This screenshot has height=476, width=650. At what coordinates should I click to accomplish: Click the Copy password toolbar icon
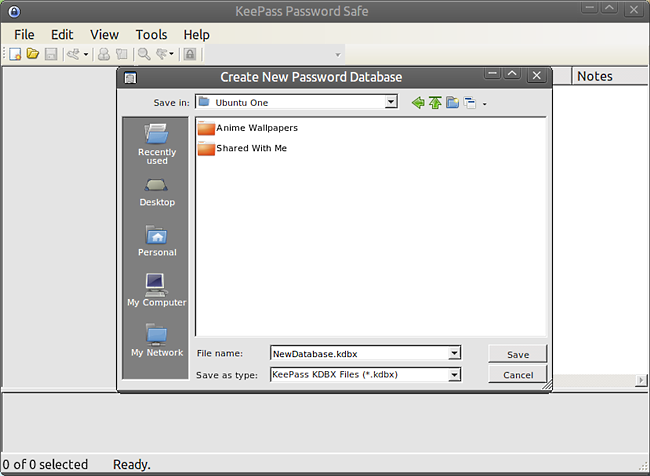coord(121,54)
